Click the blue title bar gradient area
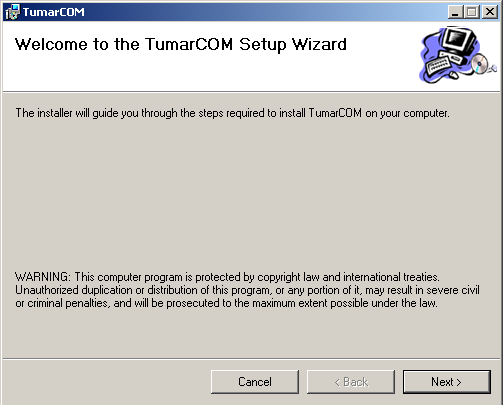Image resolution: width=503 pixels, height=405 pixels. point(267,12)
